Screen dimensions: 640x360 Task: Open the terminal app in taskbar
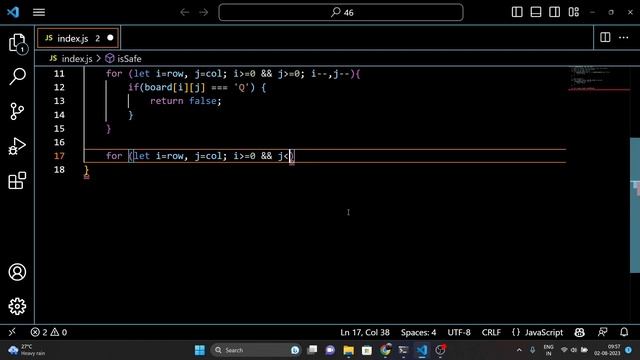pyautogui.click(x=404, y=350)
